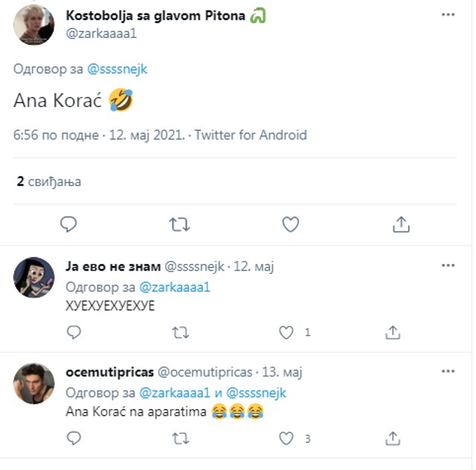Reply to the ХУЕХУЕХУЕХУЕ tweet

click(x=73, y=332)
